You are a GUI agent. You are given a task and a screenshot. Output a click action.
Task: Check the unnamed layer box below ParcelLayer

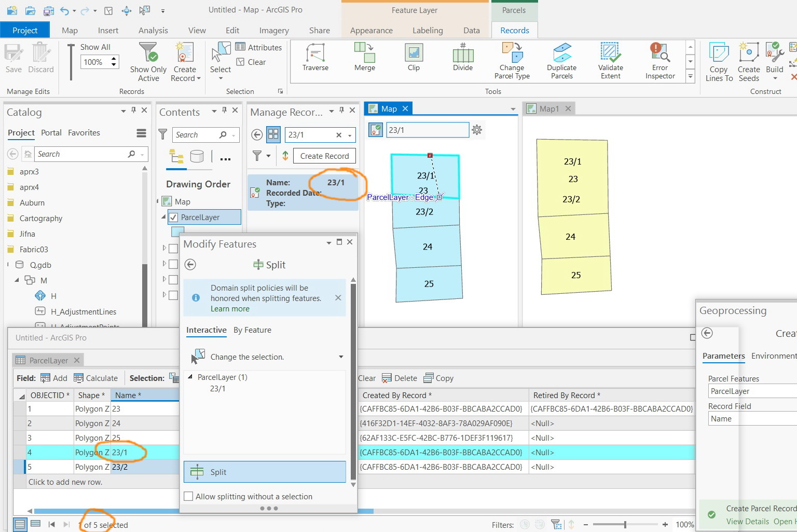[x=173, y=249]
